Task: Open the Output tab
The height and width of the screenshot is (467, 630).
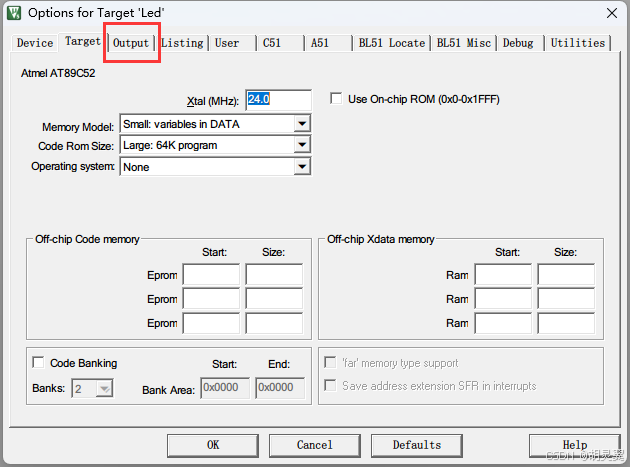Action: pyautogui.click(x=131, y=43)
